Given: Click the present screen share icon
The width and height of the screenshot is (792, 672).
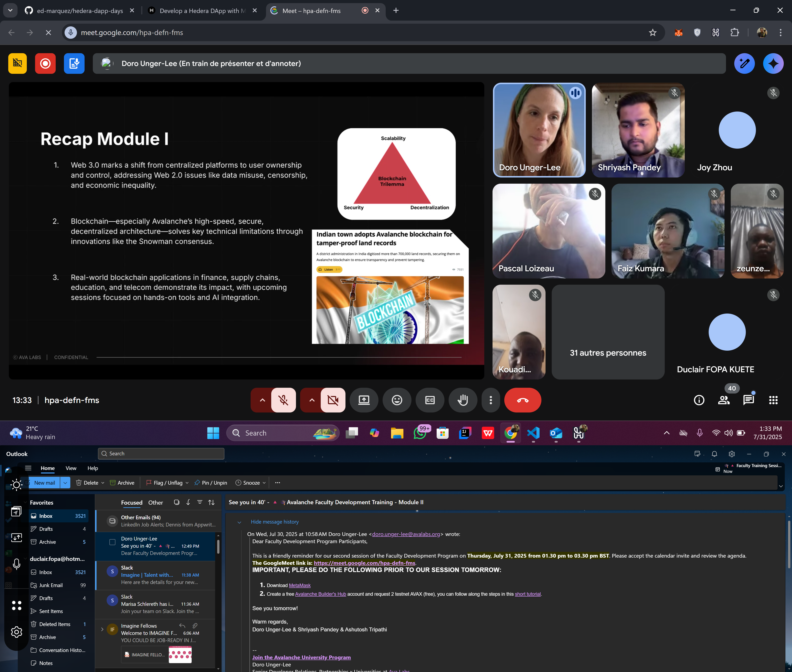Looking at the screenshot, I should 364,400.
